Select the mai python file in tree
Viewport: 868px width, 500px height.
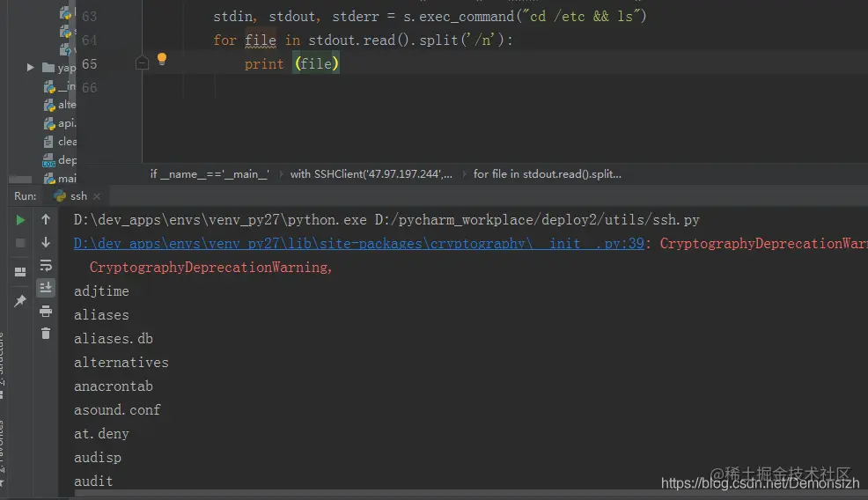point(60,179)
